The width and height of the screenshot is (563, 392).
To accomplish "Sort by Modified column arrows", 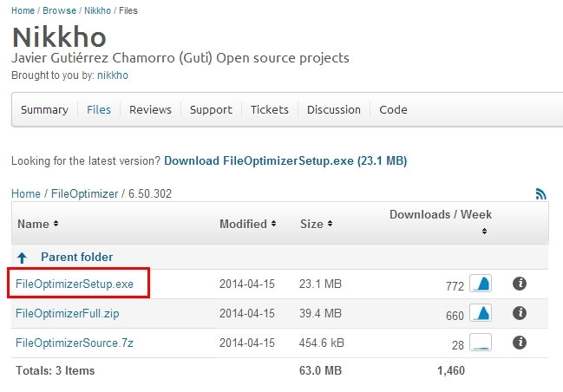I will (x=273, y=224).
